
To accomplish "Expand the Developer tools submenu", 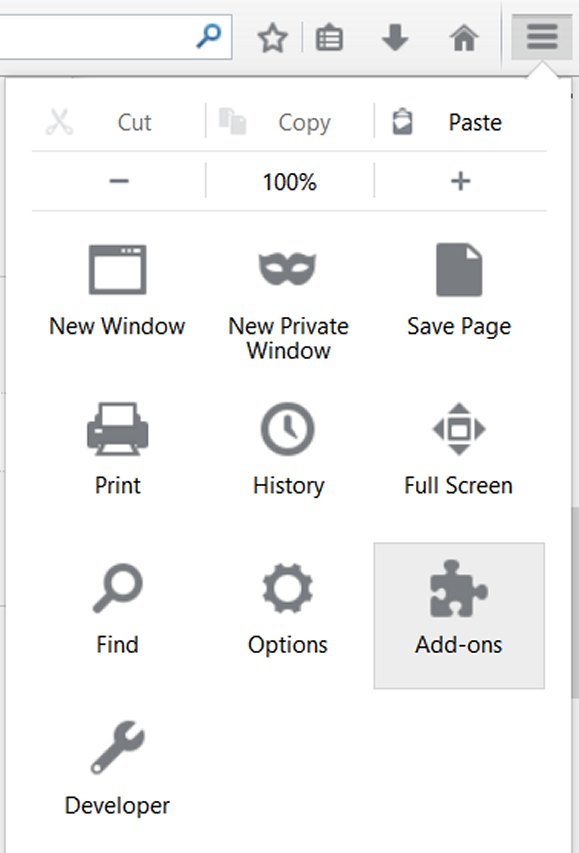I will click(x=118, y=768).
